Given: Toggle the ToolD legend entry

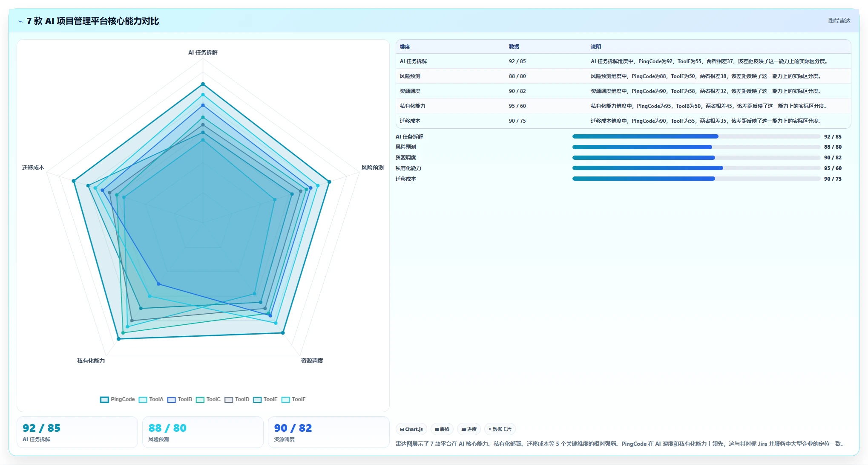Looking at the screenshot, I should coord(237,399).
